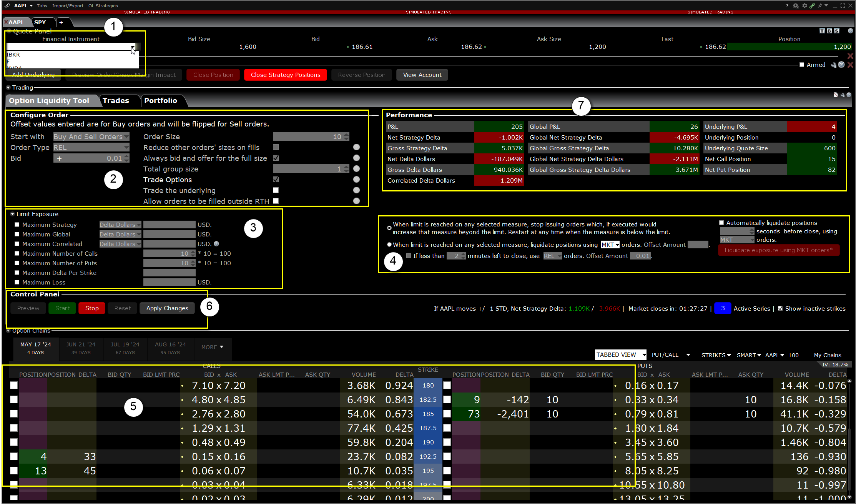Increase Bid offset 0.01 stepper
856x504 pixels.
(127, 156)
